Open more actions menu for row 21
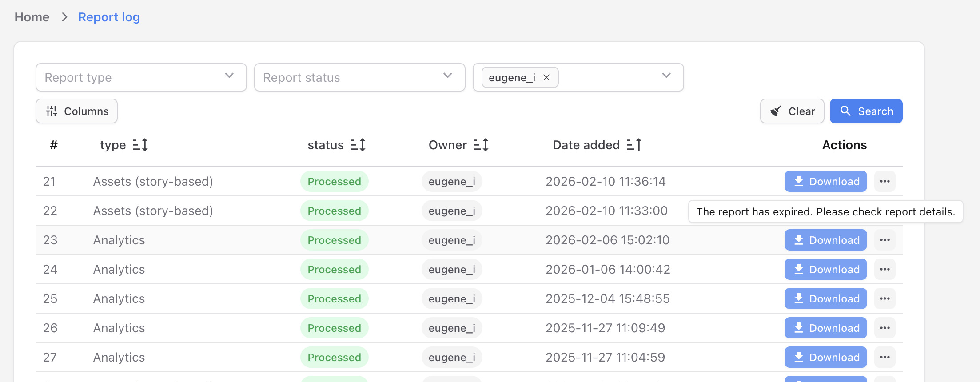 point(884,181)
